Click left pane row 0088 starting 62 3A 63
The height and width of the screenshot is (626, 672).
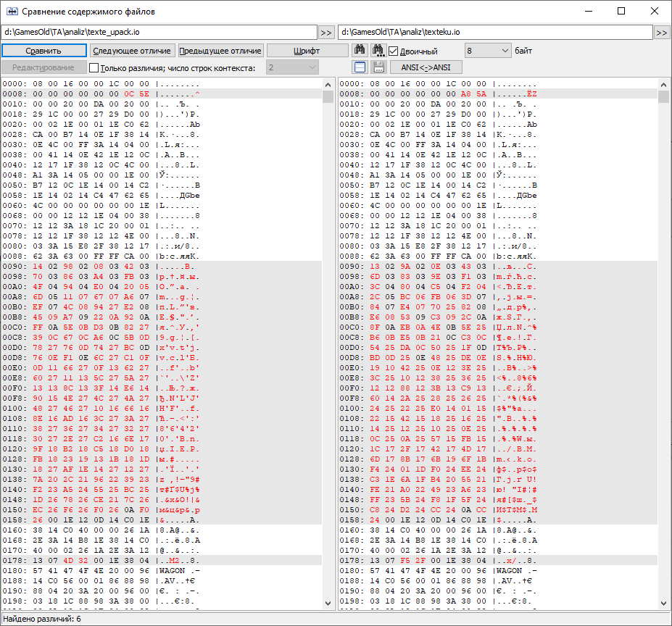pos(162,256)
